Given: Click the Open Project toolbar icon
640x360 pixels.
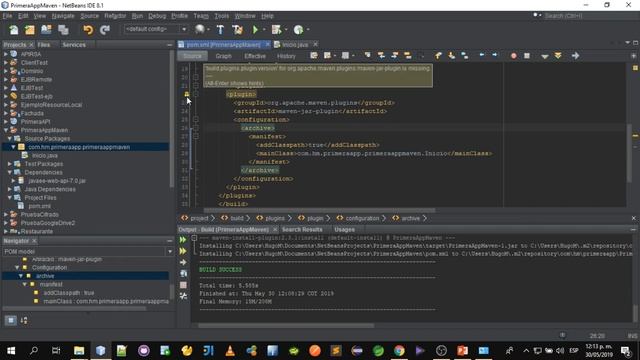Looking at the screenshot, I should pos(46,30).
